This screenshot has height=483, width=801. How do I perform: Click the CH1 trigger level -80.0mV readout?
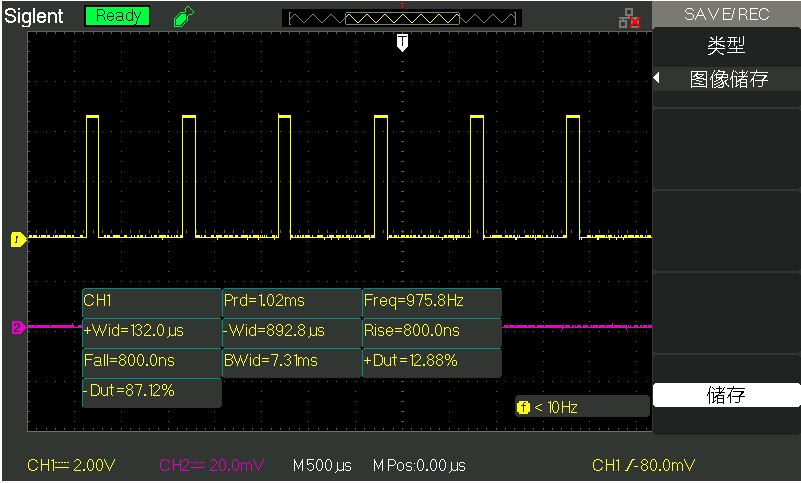pyautogui.click(x=643, y=465)
